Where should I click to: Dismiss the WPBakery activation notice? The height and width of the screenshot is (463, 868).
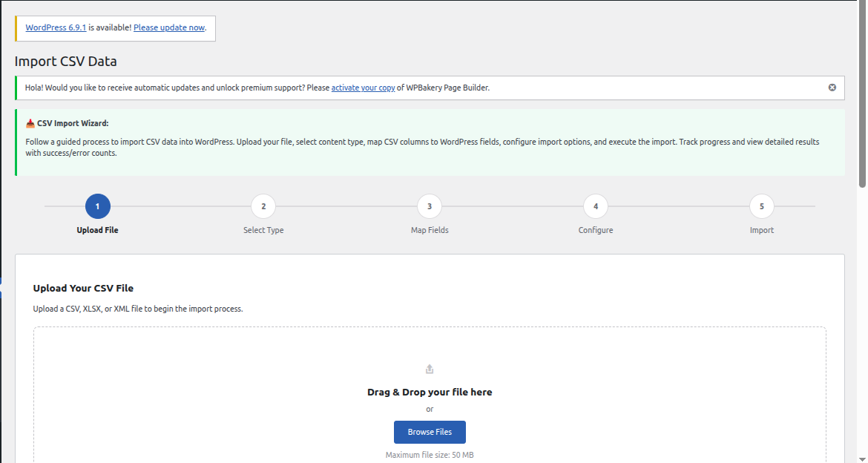(x=832, y=88)
